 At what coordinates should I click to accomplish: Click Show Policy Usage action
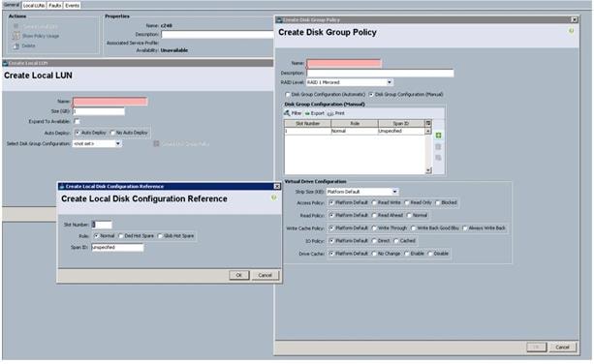pos(41,36)
